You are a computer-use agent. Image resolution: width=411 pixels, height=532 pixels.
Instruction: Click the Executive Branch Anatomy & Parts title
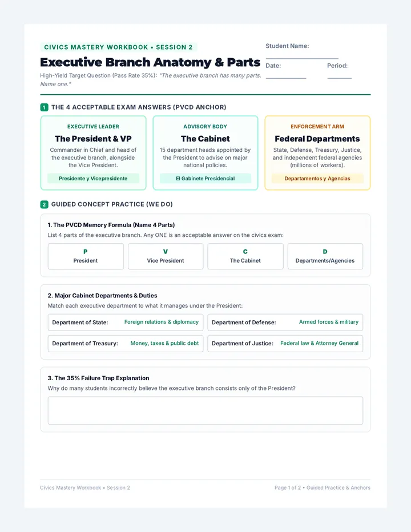(x=150, y=62)
